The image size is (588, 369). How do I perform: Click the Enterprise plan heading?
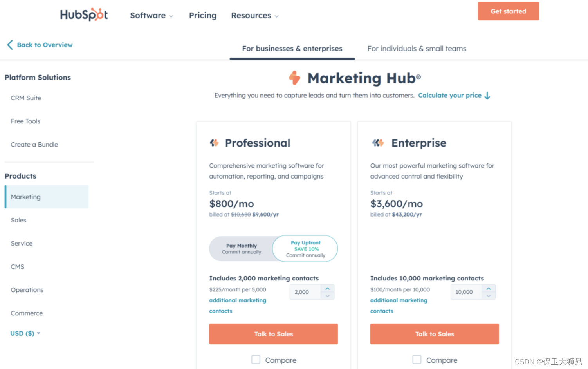419,143
